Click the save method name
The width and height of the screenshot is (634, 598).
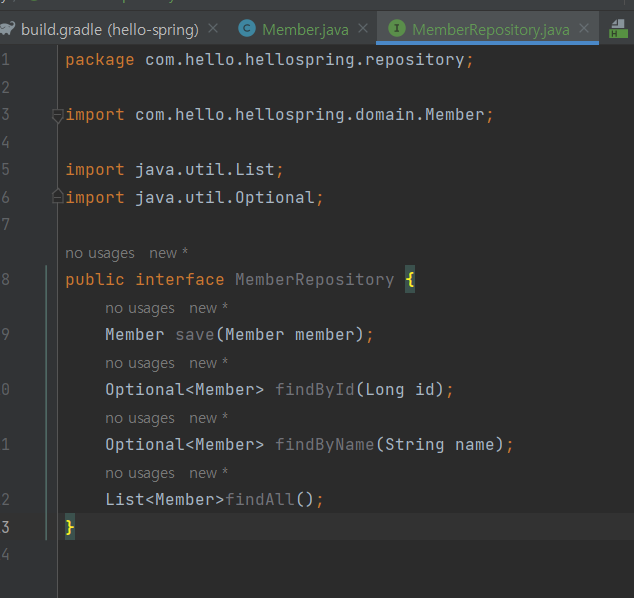click(194, 335)
